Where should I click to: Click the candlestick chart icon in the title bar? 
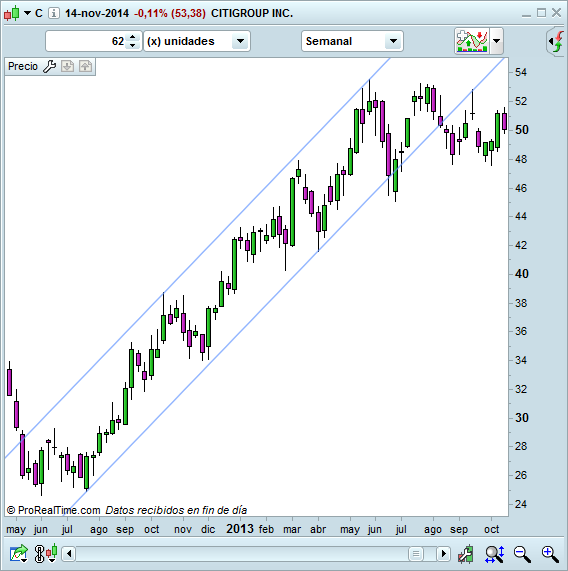click(x=11, y=13)
